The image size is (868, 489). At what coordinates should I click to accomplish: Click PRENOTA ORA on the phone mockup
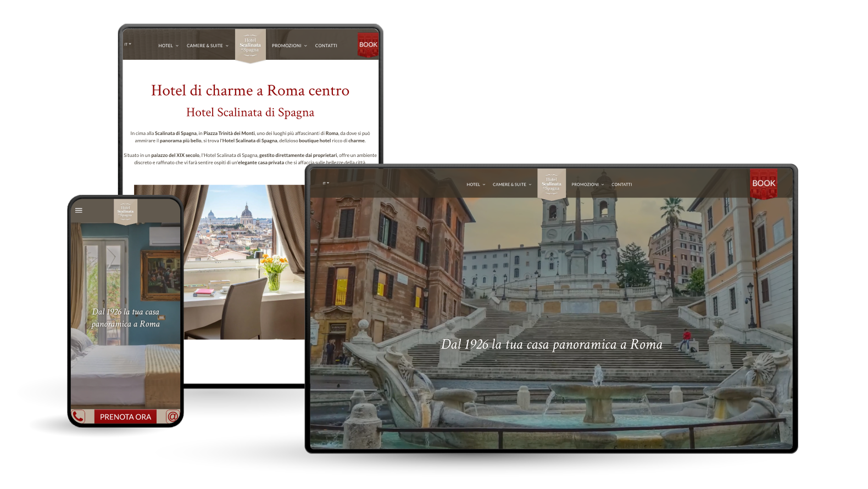point(125,417)
